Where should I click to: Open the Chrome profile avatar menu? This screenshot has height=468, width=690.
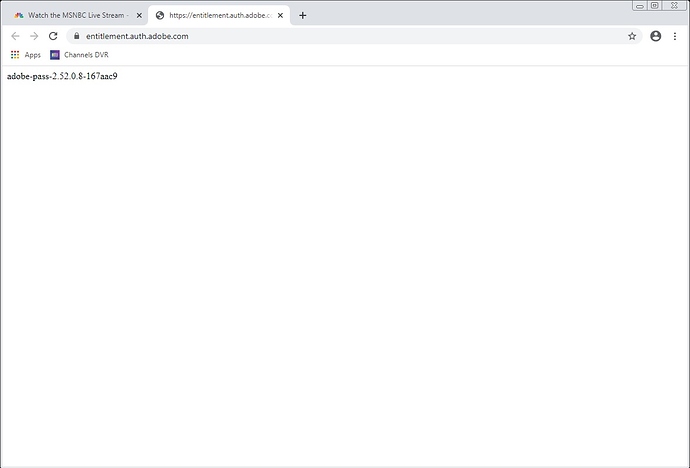(655, 36)
